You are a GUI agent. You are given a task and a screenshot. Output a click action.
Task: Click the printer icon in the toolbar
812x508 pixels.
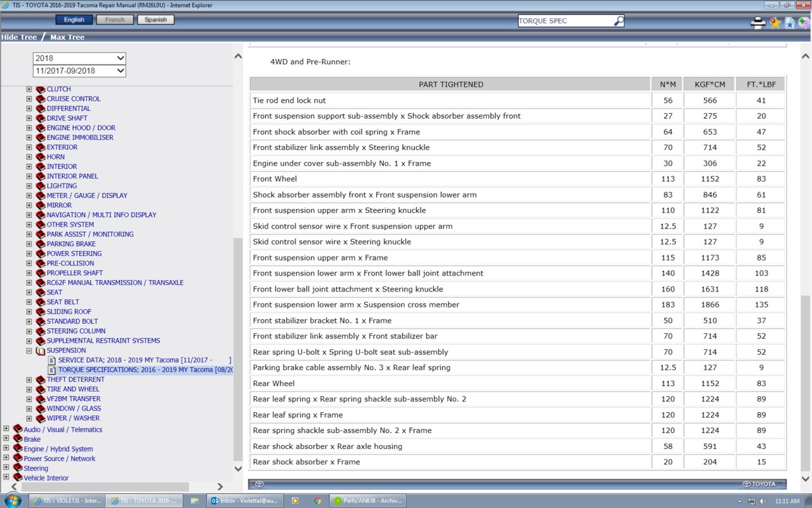(x=757, y=23)
